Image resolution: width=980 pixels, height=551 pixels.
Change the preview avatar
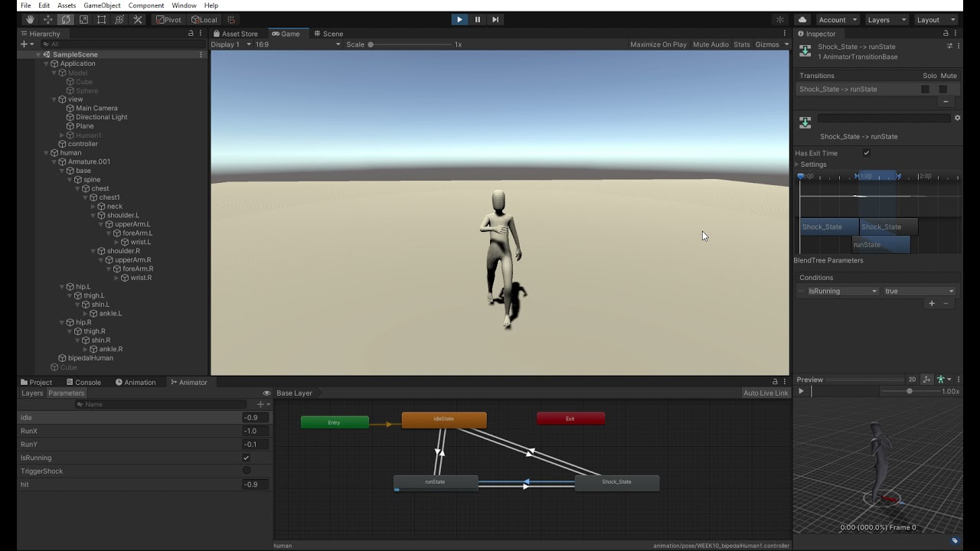(943, 380)
